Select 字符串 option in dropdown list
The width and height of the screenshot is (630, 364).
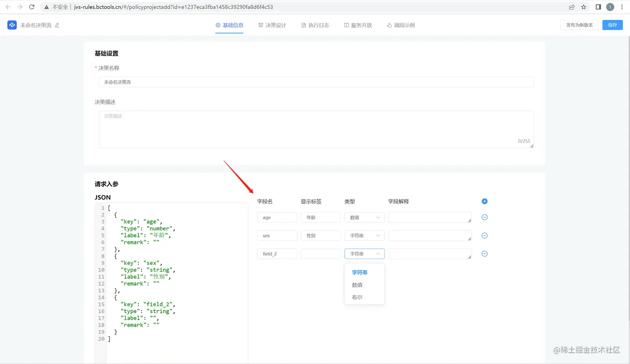coord(364,272)
